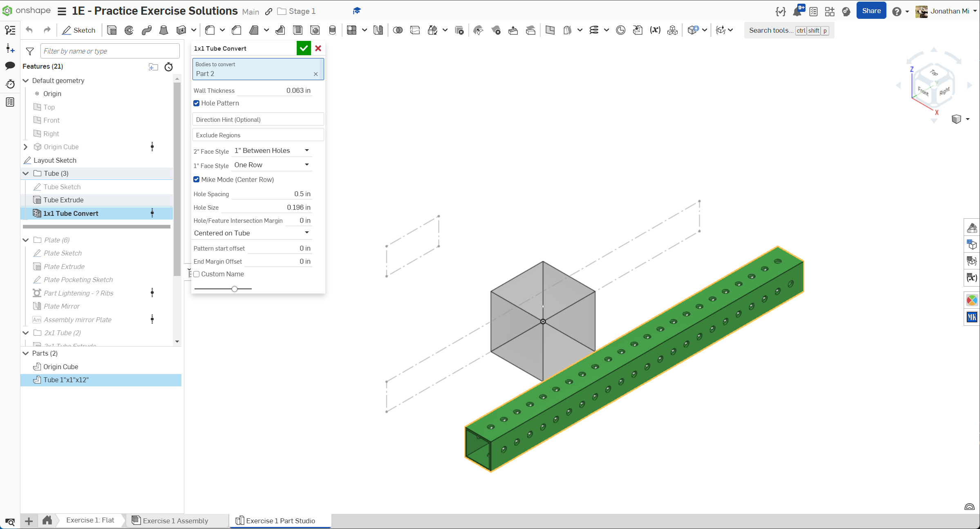The image size is (980, 529).
Task: Switch to Exercise 1: Flat tab
Action: [x=90, y=520]
